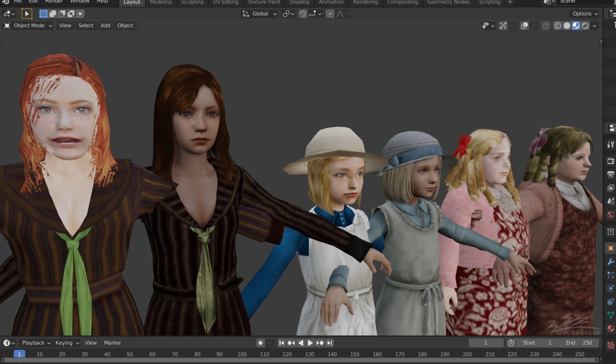Click the snapping magnet icon
This screenshot has height=364, width=616.
pos(303,14)
